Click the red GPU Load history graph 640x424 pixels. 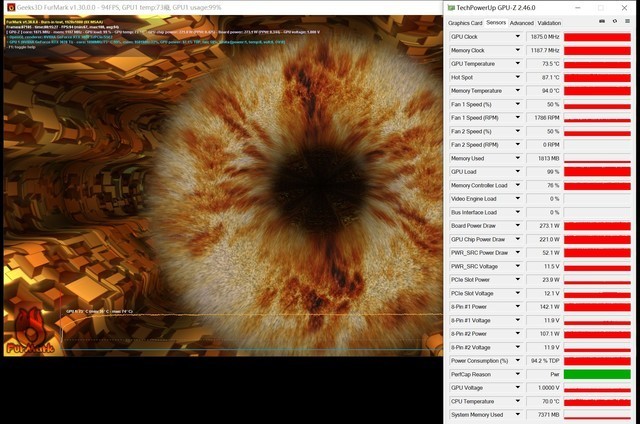coord(597,171)
